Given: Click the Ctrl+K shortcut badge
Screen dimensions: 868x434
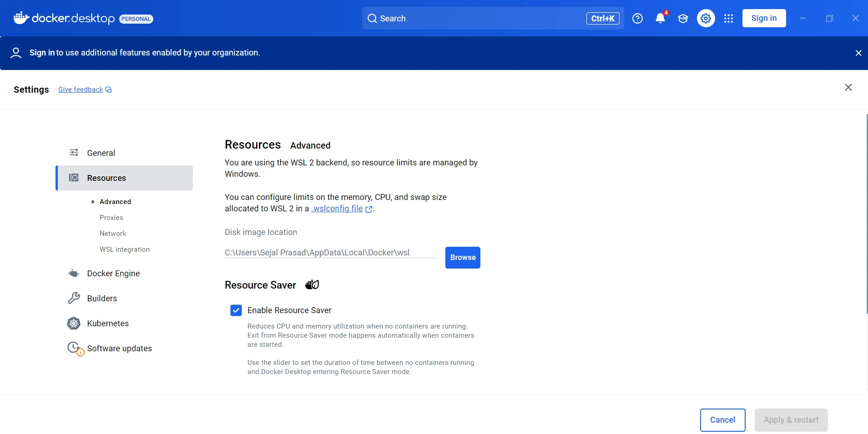Looking at the screenshot, I should (603, 18).
